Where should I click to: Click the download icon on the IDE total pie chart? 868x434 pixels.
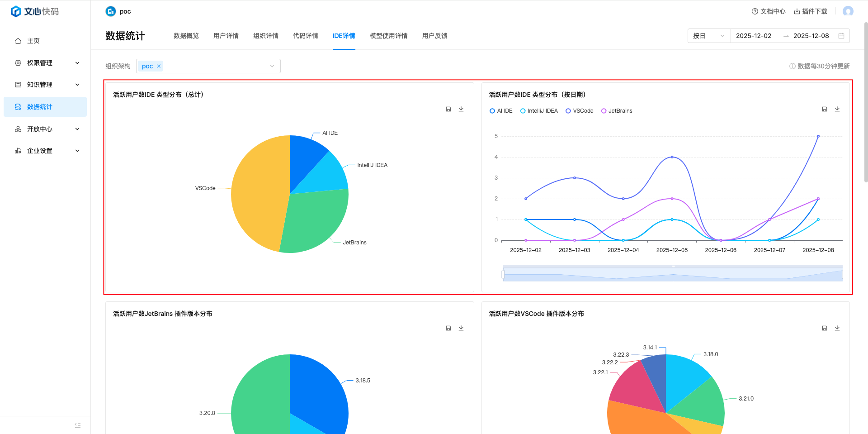coord(461,109)
